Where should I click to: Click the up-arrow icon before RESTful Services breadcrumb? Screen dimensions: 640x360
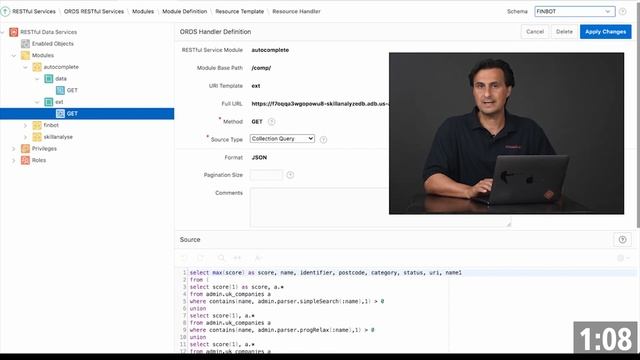(5, 11)
